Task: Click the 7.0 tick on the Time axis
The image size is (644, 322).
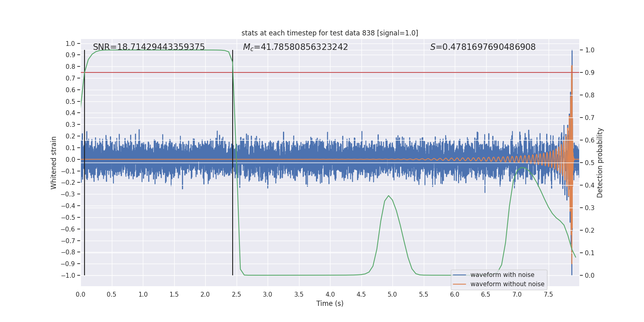Action: pos(517,294)
